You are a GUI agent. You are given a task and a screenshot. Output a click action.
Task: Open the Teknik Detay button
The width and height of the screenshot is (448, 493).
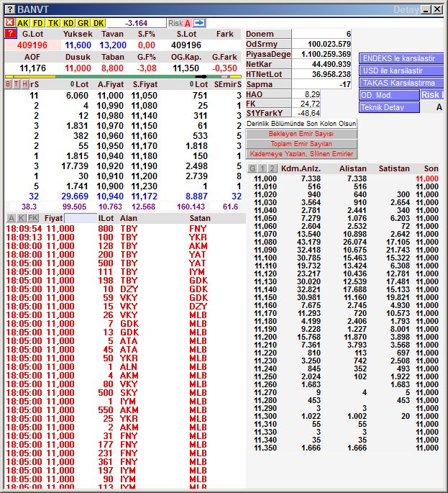tap(389, 107)
